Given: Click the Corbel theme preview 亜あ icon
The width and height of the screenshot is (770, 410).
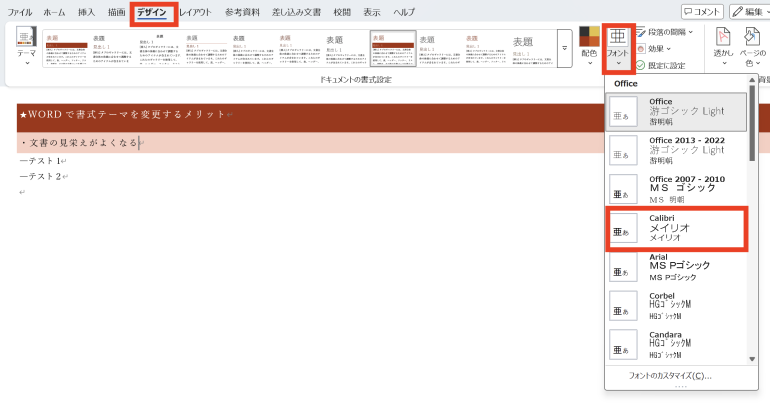Looking at the screenshot, I should (x=623, y=306).
